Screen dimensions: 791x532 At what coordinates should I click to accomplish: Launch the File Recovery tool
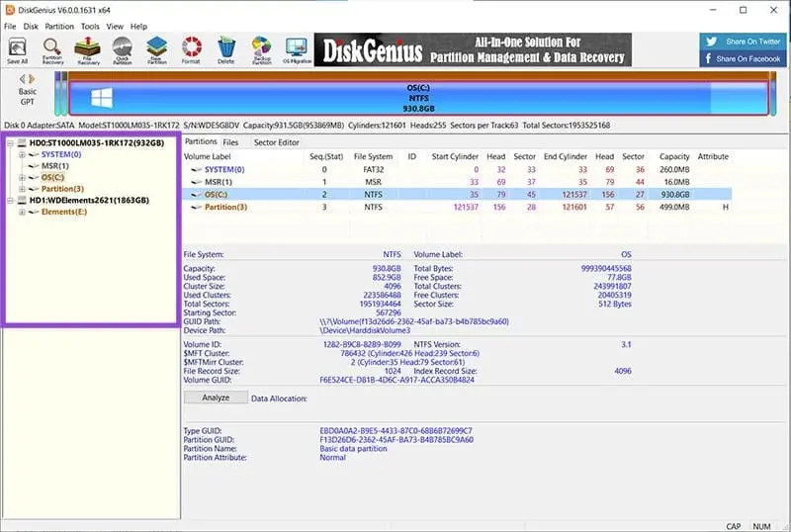88,50
